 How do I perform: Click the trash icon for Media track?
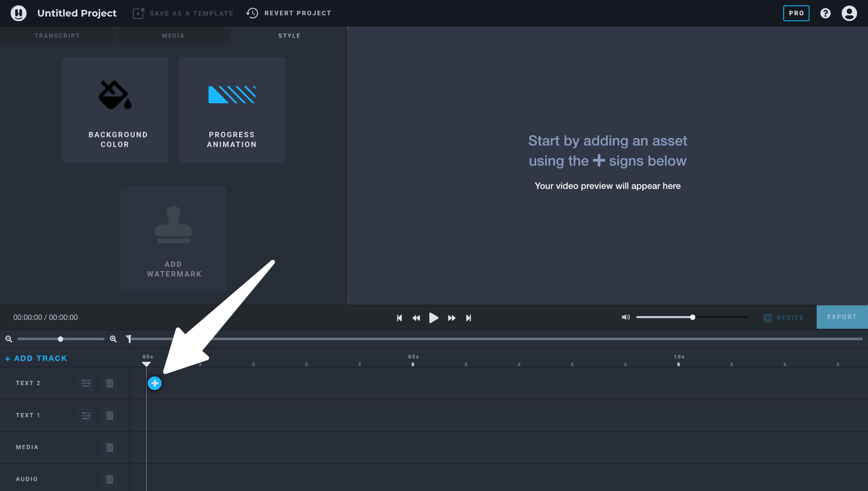pyautogui.click(x=109, y=447)
